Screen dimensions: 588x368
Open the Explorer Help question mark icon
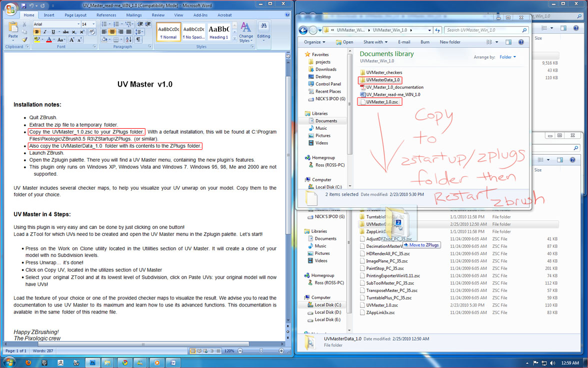pyautogui.click(x=520, y=43)
